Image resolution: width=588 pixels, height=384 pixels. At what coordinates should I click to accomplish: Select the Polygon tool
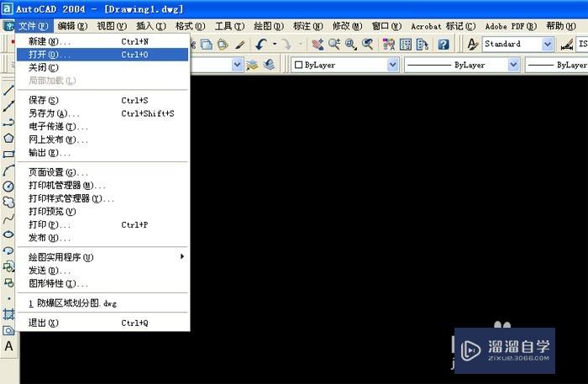point(8,138)
